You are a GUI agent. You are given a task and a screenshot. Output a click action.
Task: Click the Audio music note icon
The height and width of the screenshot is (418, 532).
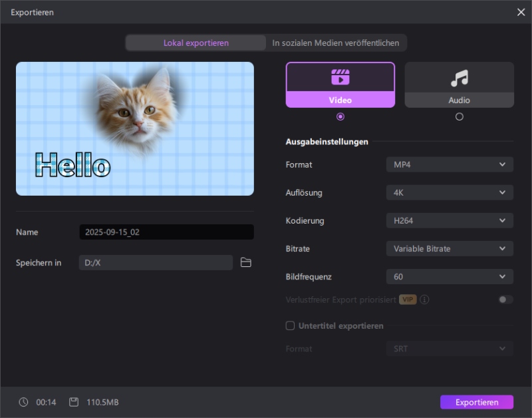[x=459, y=78]
